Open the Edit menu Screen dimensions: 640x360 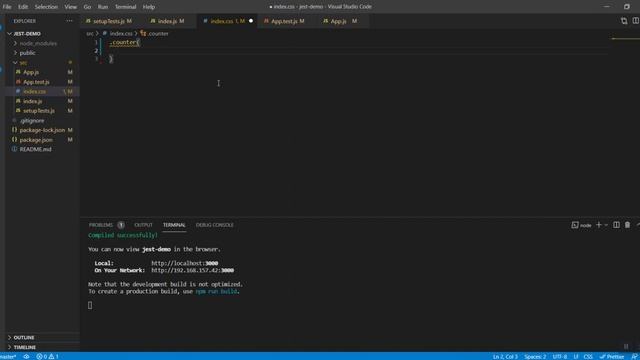click(23, 7)
